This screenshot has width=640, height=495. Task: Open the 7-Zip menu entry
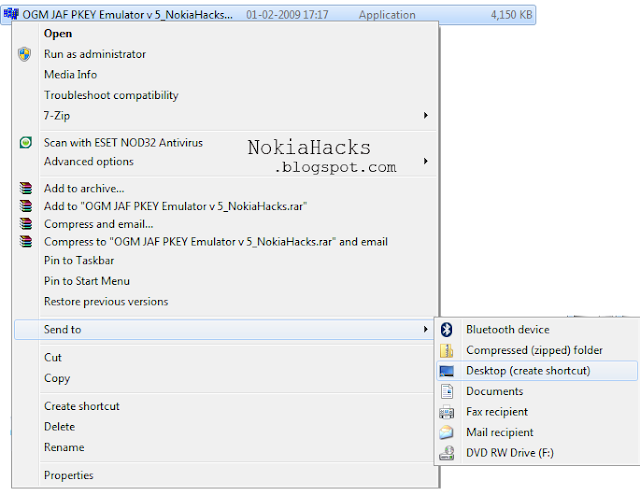[x=225, y=115]
